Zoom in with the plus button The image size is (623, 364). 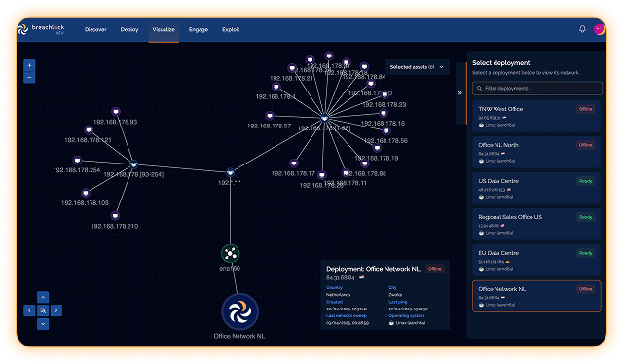point(29,65)
